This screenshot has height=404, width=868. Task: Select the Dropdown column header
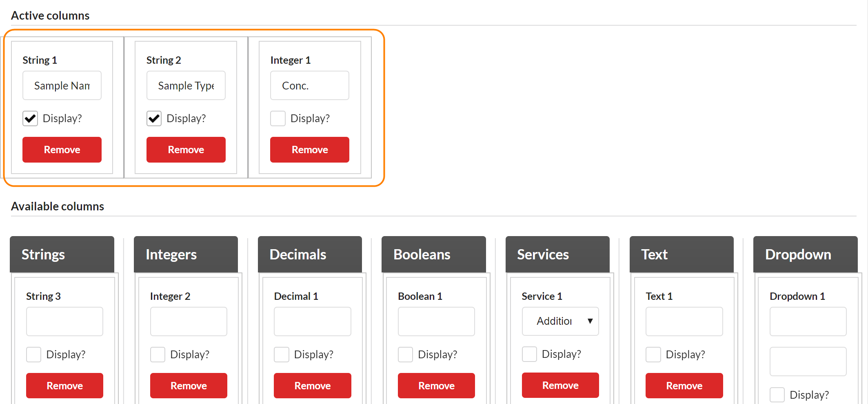click(x=805, y=254)
